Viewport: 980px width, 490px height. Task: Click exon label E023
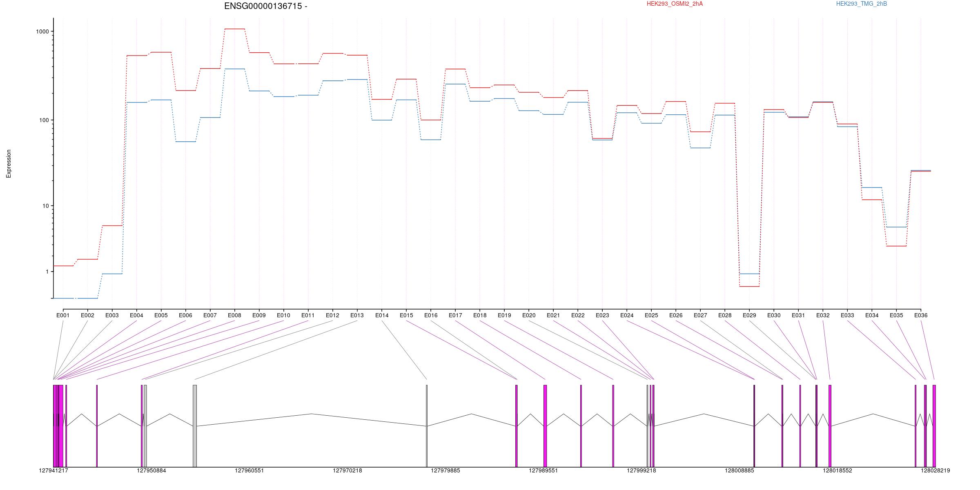point(602,315)
